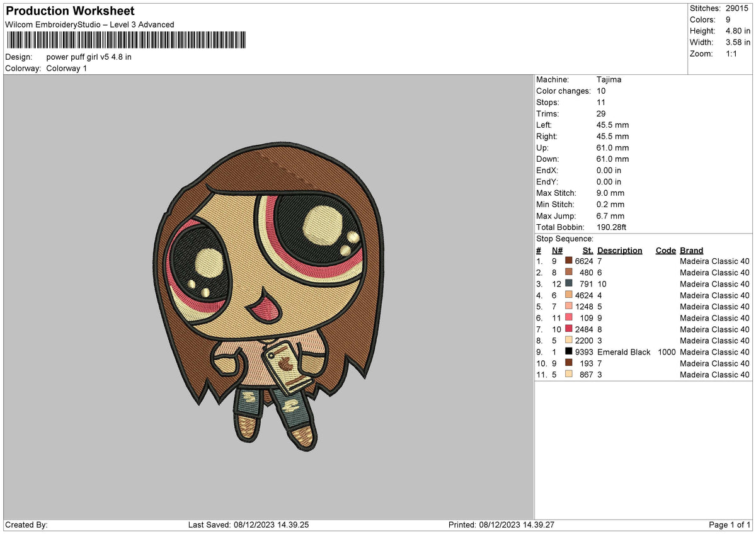
Task: Select the Emerald Black swatch for stop 9
Action: tap(568, 351)
